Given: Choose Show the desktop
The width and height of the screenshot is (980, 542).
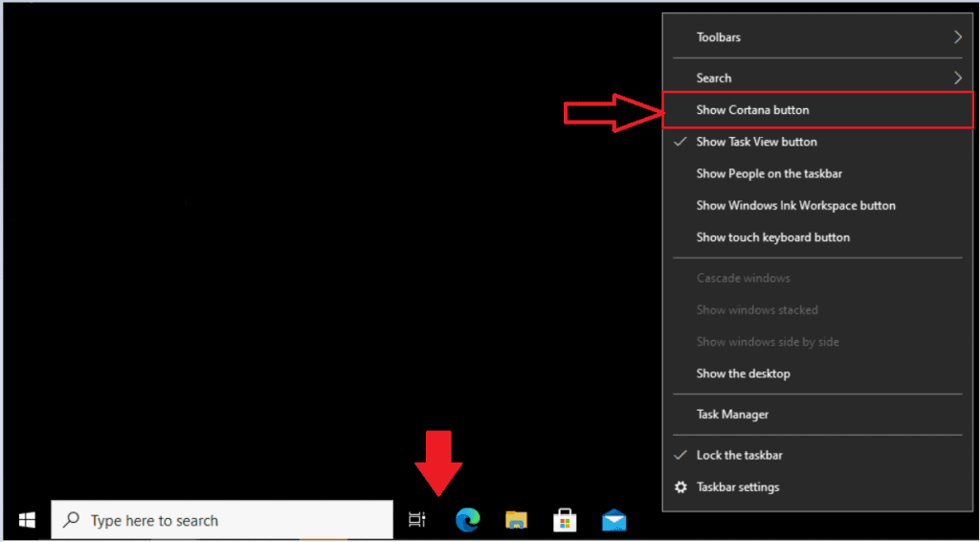Looking at the screenshot, I should point(743,373).
